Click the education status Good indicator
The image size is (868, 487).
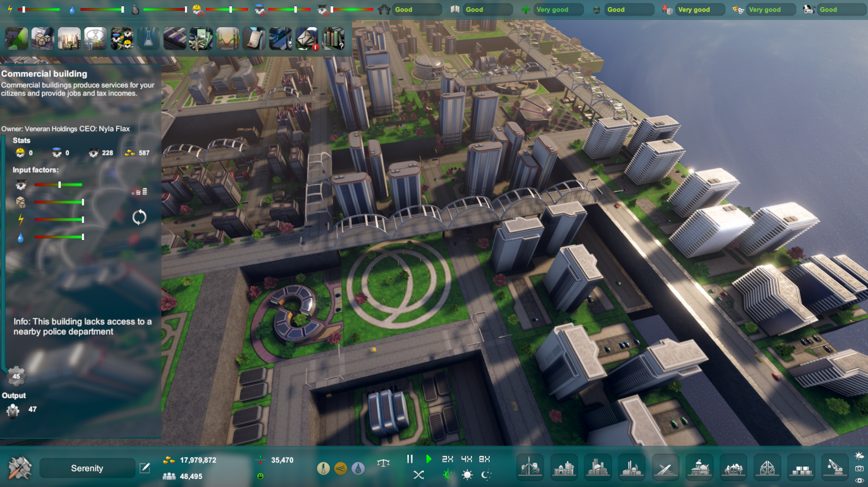point(488,10)
